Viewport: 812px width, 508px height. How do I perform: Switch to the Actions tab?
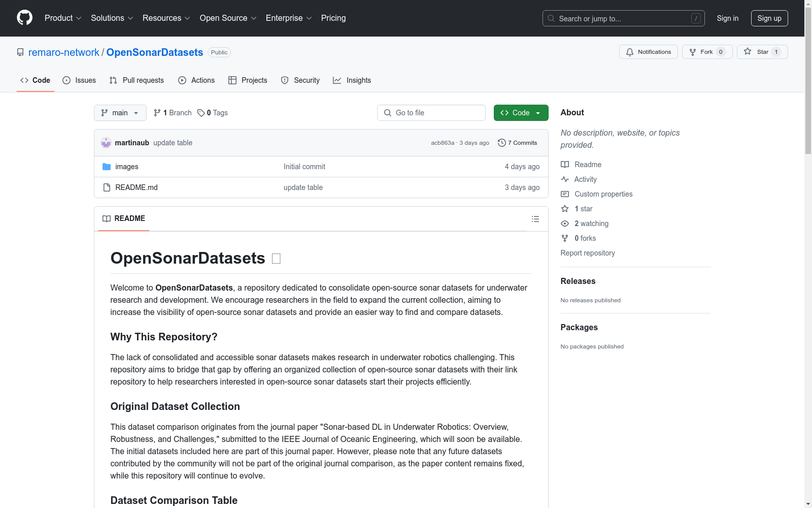tap(196, 80)
